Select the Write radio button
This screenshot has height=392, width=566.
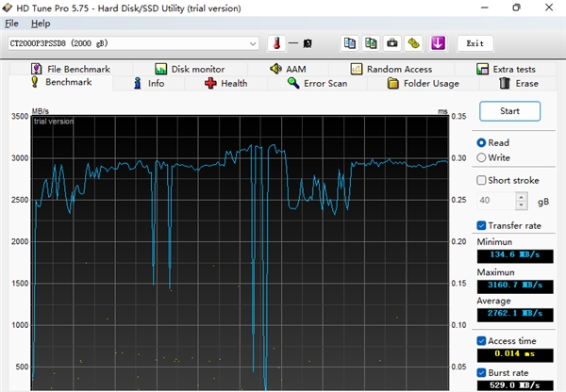tap(481, 157)
